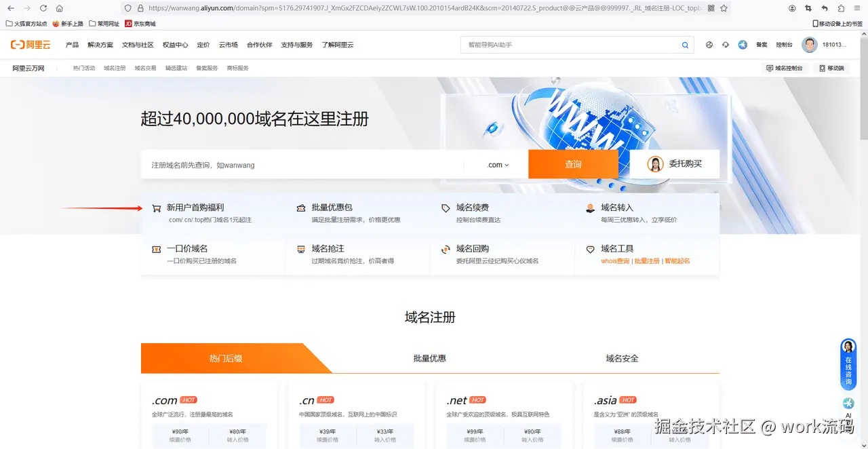The width and height of the screenshot is (868, 449).
Task: Open 域名交易 in the sub navigation
Action: 145,68
